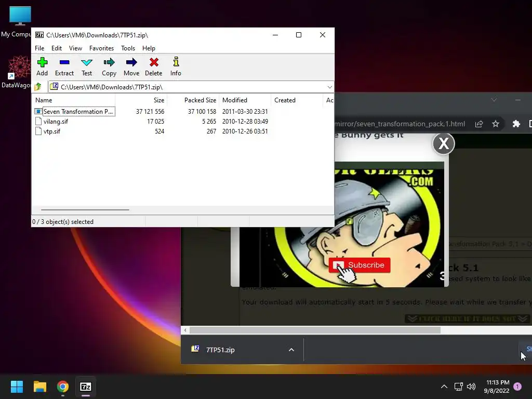The width and height of the screenshot is (532, 399).
Task: Open the Favorites menu
Action: [101, 48]
